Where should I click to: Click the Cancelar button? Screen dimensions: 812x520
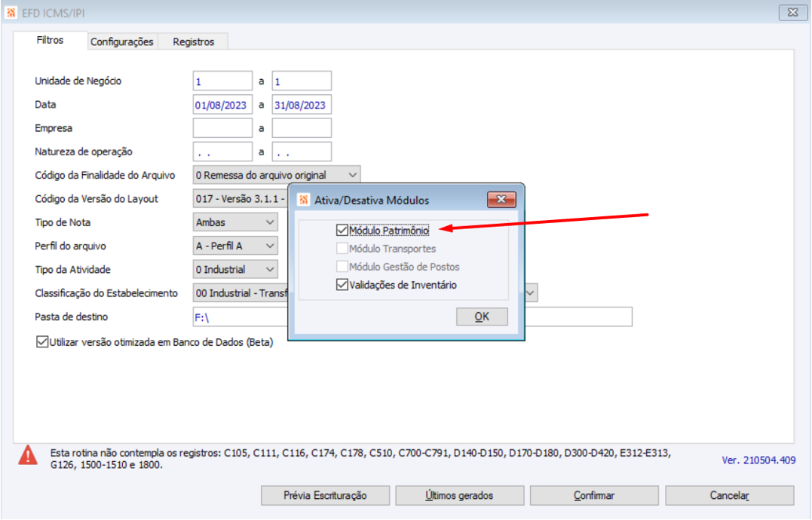729,495
